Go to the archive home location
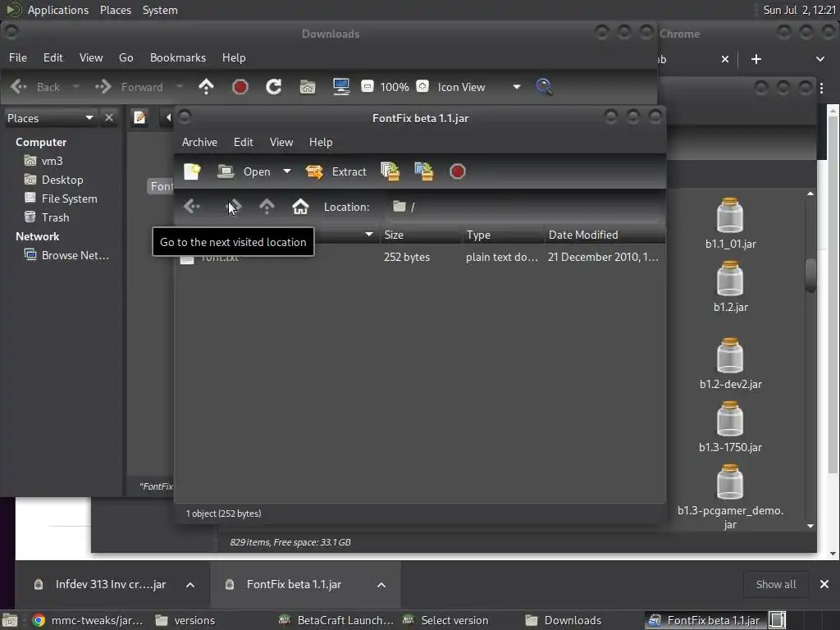The width and height of the screenshot is (840, 630). tap(300, 206)
